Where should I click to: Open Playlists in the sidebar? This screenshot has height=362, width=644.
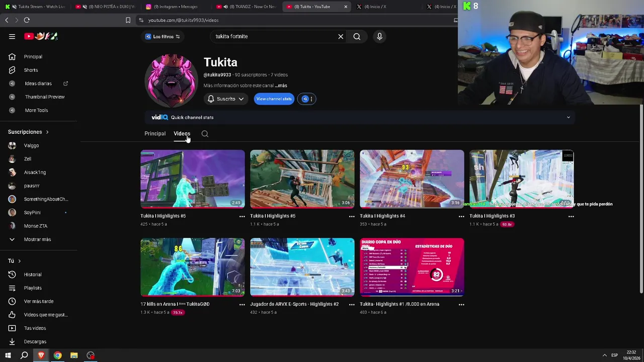coord(33,288)
